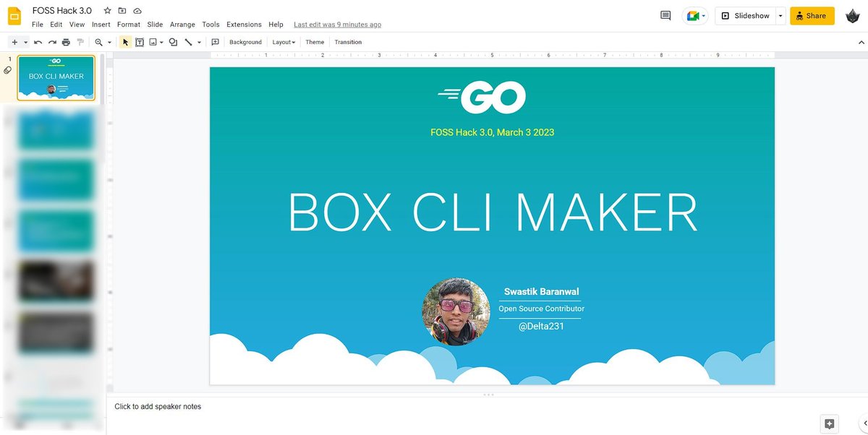Insert a shape from toolbar
This screenshot has height=435, width=868.
click(173, 43)
